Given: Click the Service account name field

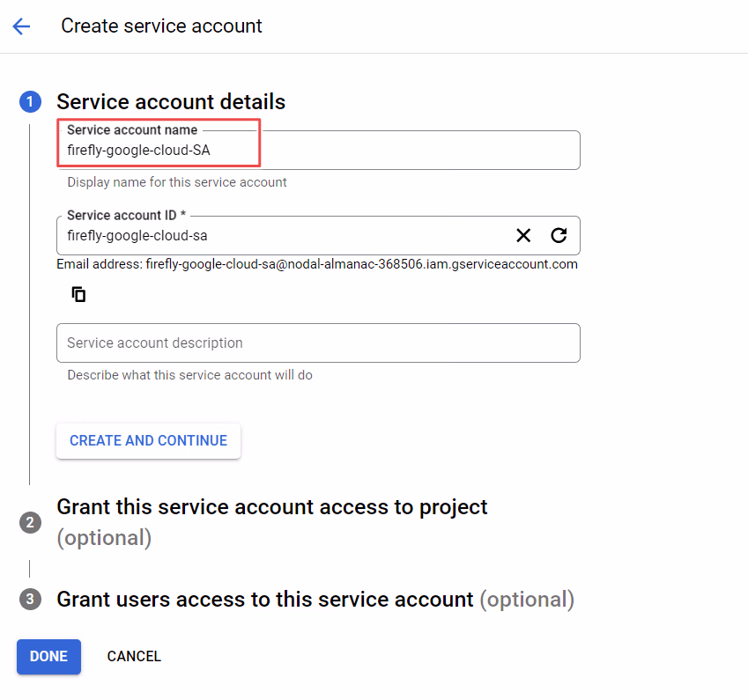Looking at the screenshot, I should point(318,150).
